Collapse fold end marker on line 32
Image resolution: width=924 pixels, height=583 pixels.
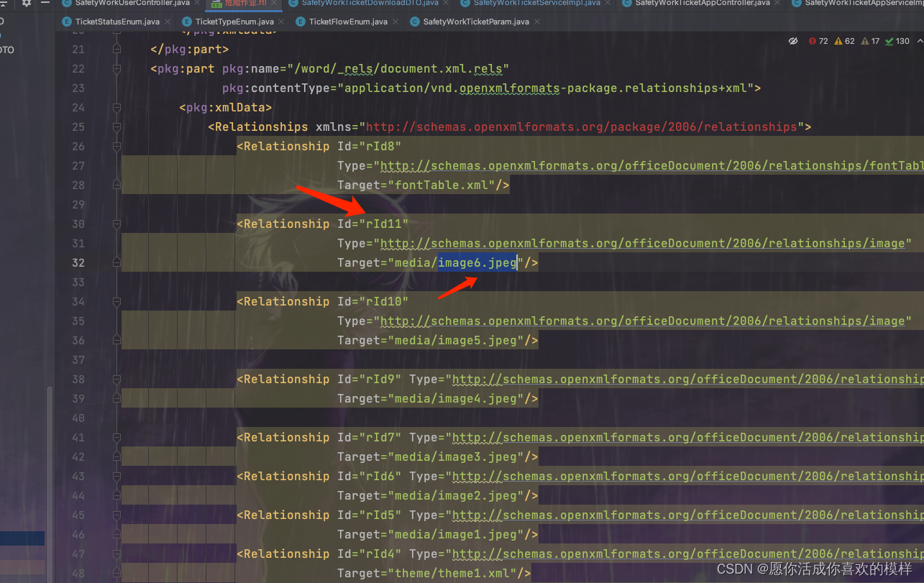(115, 263)
